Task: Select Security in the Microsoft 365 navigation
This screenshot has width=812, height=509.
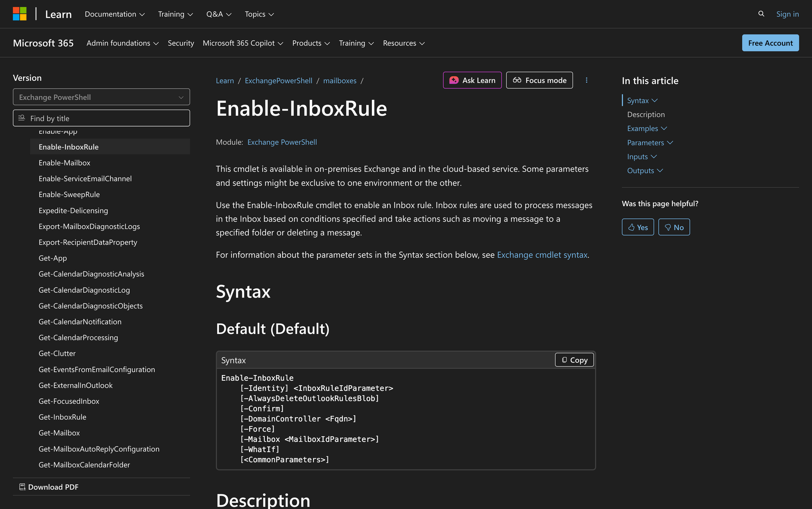Action: point(181,43)
